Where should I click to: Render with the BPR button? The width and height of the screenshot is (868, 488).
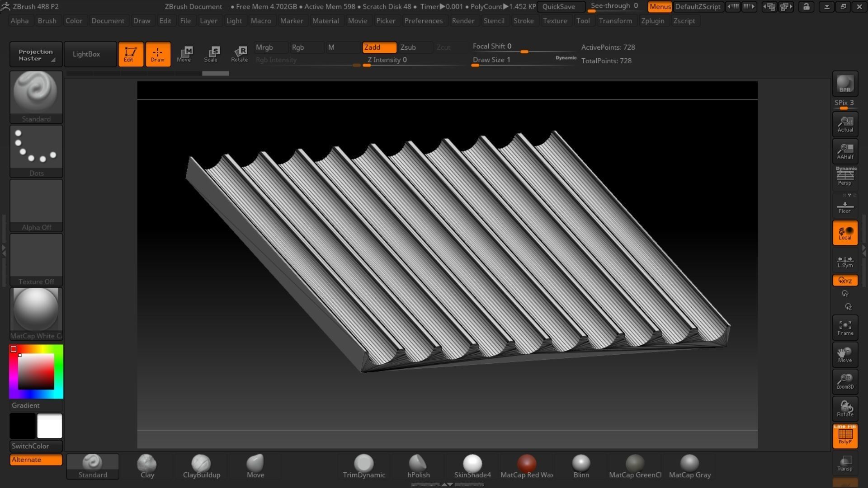click(845, 84)
